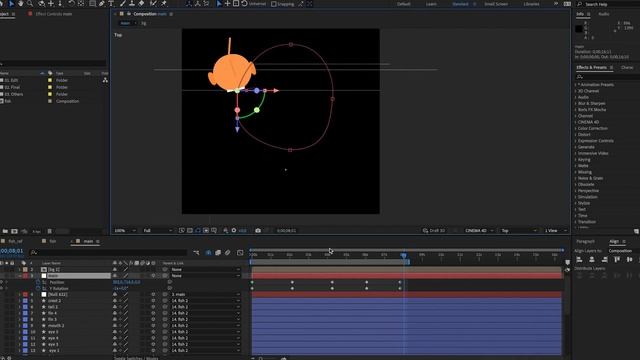640x360 pixels.
Task: Click the Motion Blur enable icon in timeline
Action: coord(228,253)
